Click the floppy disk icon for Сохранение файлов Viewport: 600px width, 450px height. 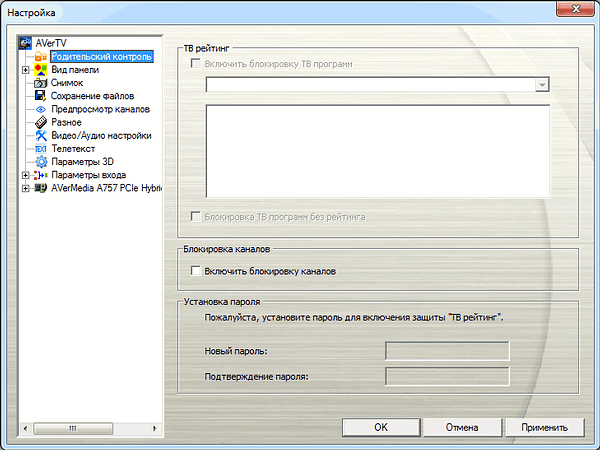pos(41,96)
